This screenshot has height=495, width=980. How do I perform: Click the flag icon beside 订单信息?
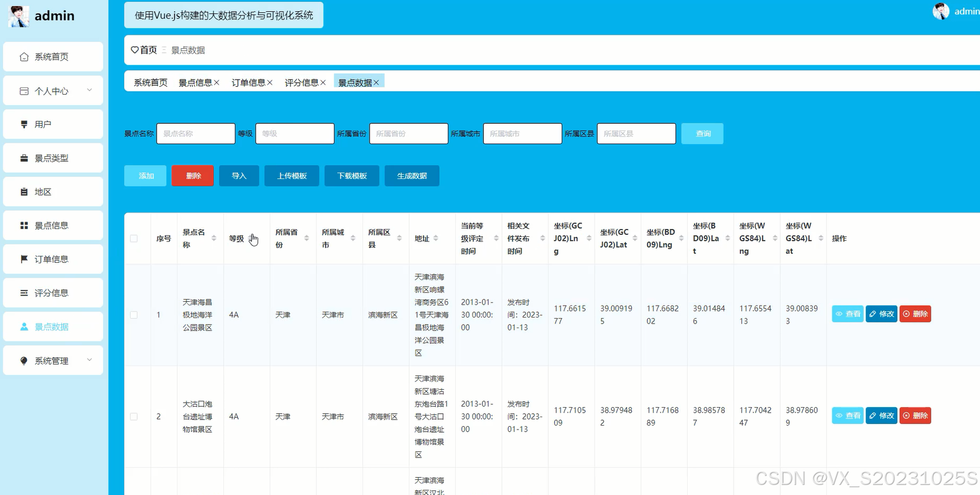(x=24, y=259)
